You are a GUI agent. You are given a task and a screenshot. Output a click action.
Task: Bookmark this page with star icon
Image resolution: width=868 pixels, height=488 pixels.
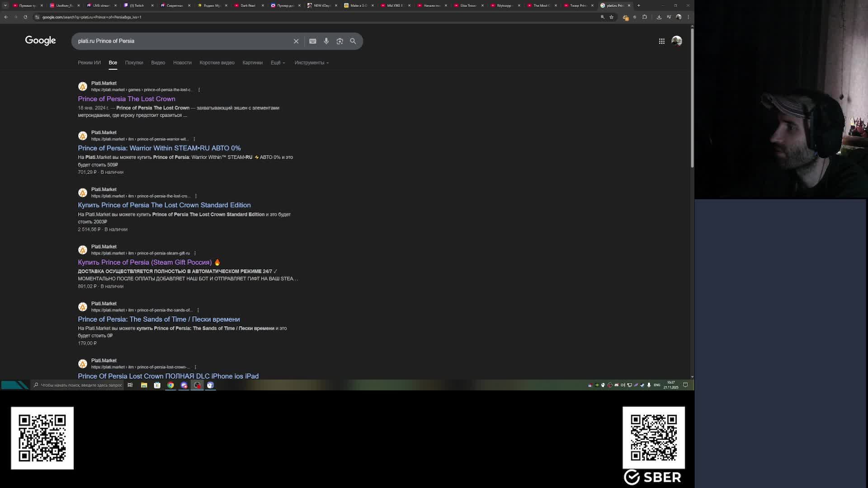(611, 17)
